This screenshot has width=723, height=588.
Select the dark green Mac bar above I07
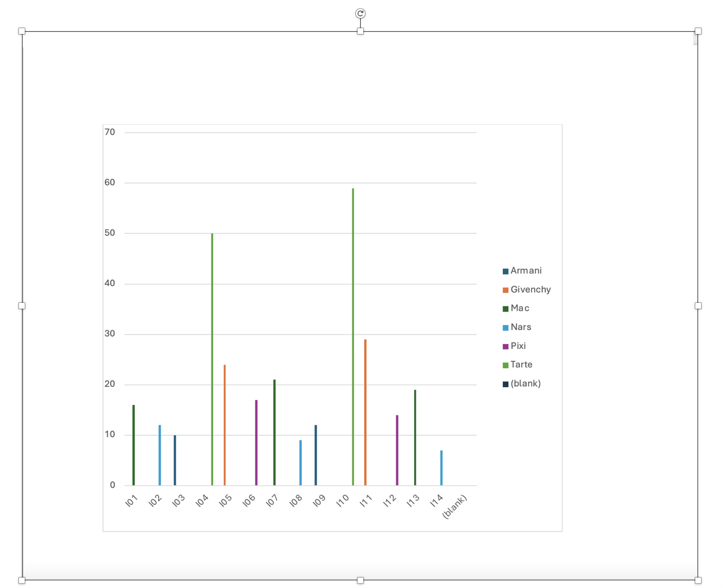click(274, 433)
